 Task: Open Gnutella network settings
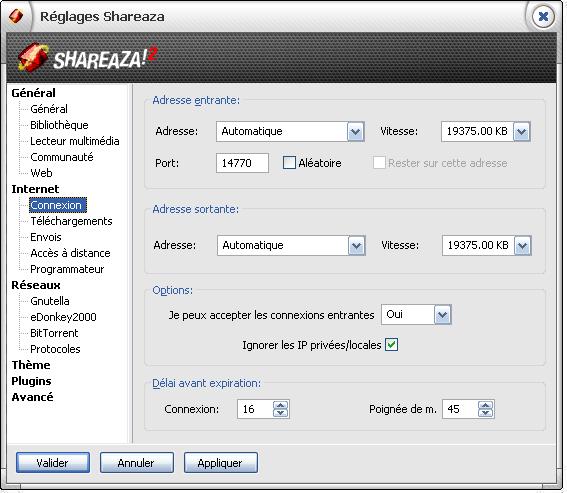(x=50, y=301)
